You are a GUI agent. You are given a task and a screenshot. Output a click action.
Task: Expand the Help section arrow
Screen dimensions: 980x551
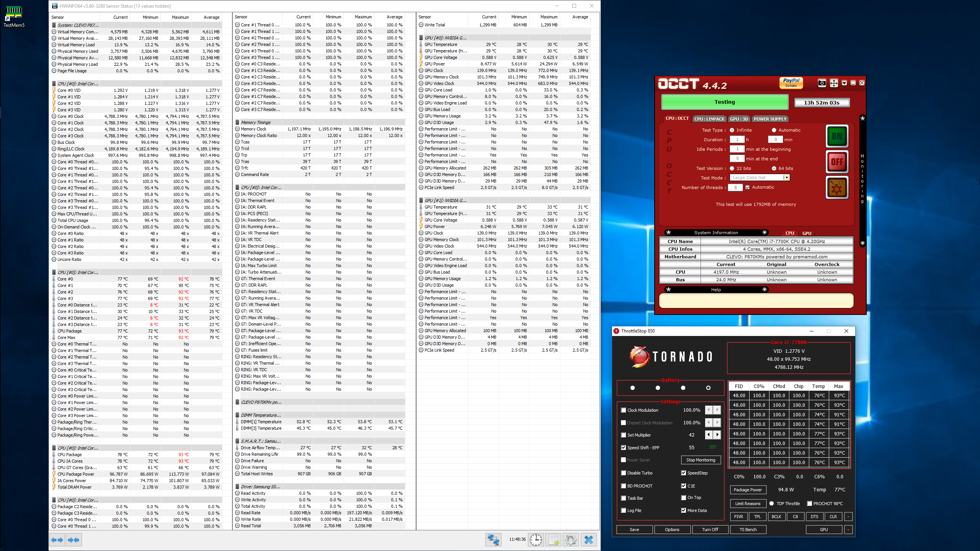pyautogui.click(x=764, y=290)
